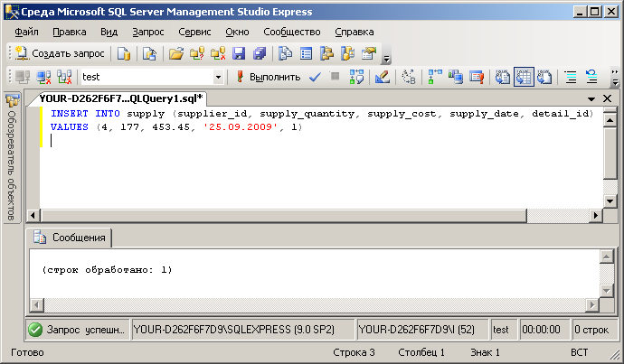Switch to results to file
The image size is (624, 364).
click(544, 77)
